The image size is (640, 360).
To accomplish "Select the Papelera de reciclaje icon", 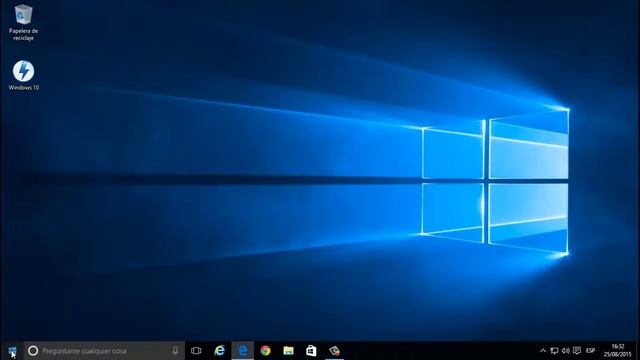I will point(23,23).
